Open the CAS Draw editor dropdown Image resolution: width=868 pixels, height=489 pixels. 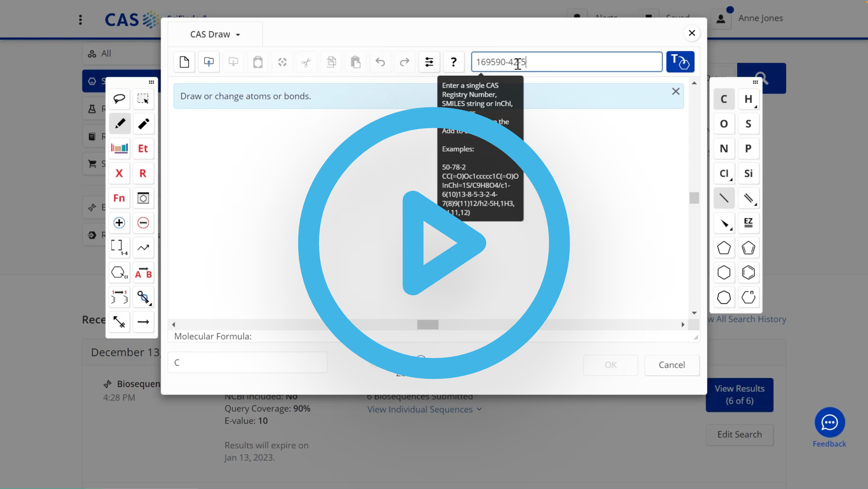(x=215, y=34)
